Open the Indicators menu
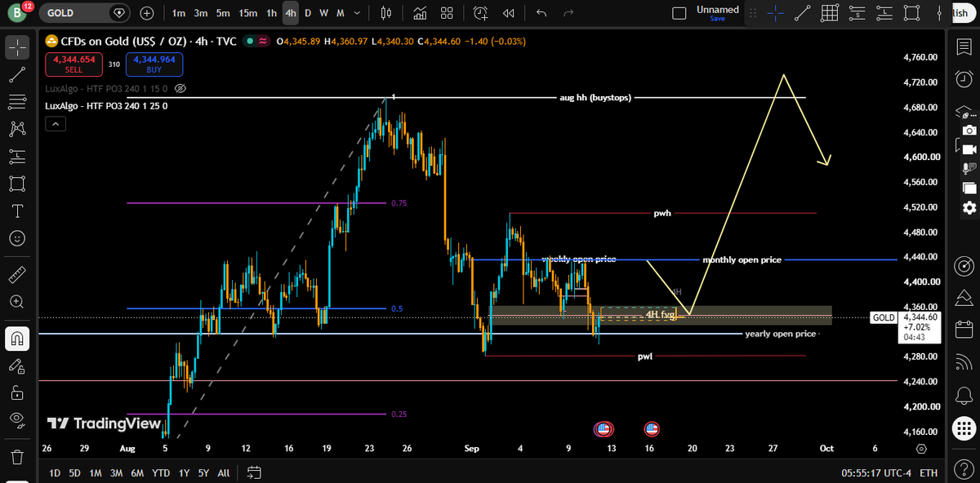This screenshot has width=980, height=483. (421, 13)
